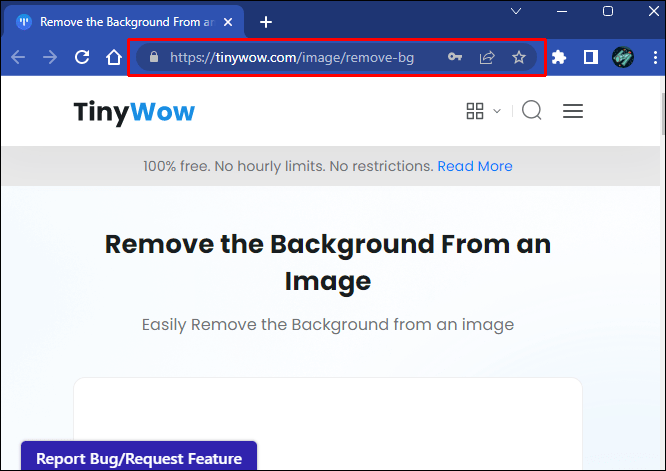The image size is (666, 471).
Task: Expand the tools grid dropdown arrow
Action: point(497,111)
